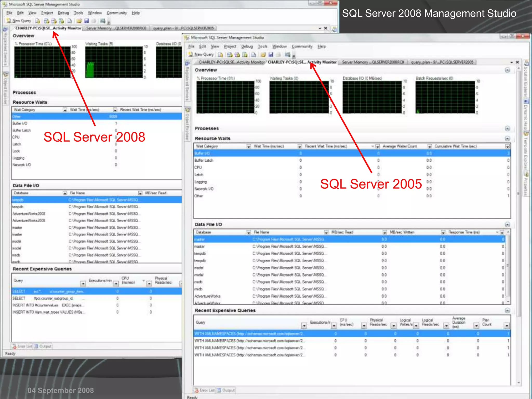Open Registered Servers side tab in back window

5,46
